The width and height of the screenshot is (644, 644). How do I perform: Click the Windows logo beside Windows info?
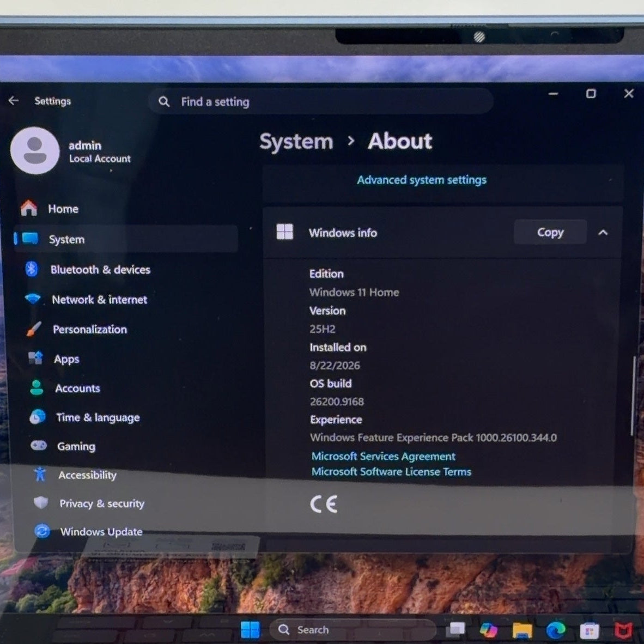tap(284, 232)
